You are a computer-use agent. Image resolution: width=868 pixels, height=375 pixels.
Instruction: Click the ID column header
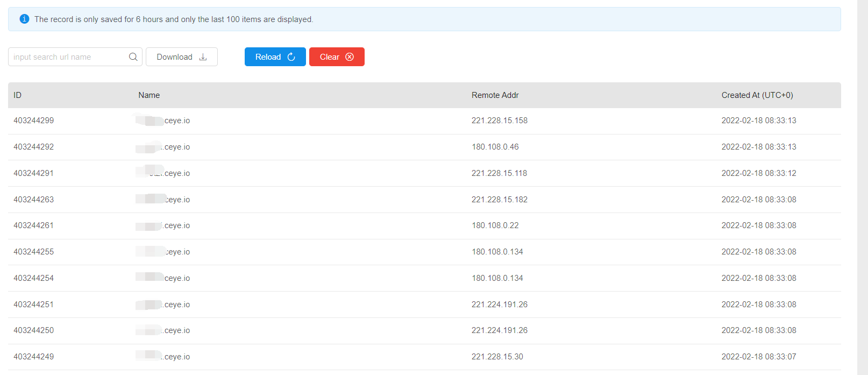pos(18,95)
